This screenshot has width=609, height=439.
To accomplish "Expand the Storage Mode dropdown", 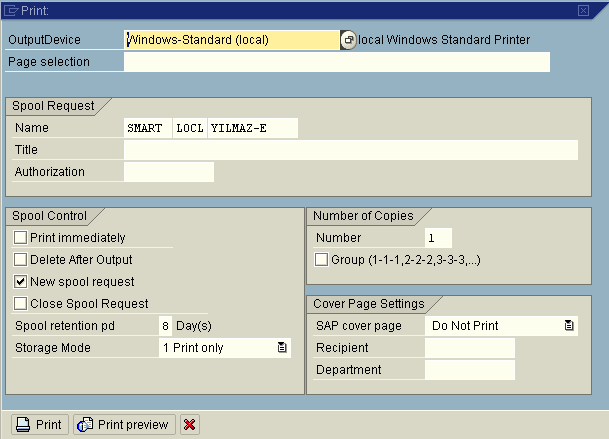I will 282,348.
